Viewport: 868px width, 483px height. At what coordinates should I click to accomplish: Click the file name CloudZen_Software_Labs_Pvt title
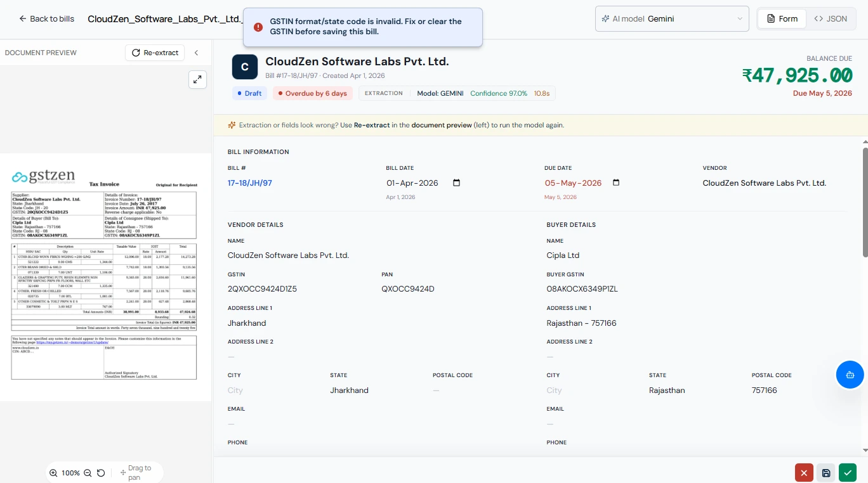[x=165, y=19]
